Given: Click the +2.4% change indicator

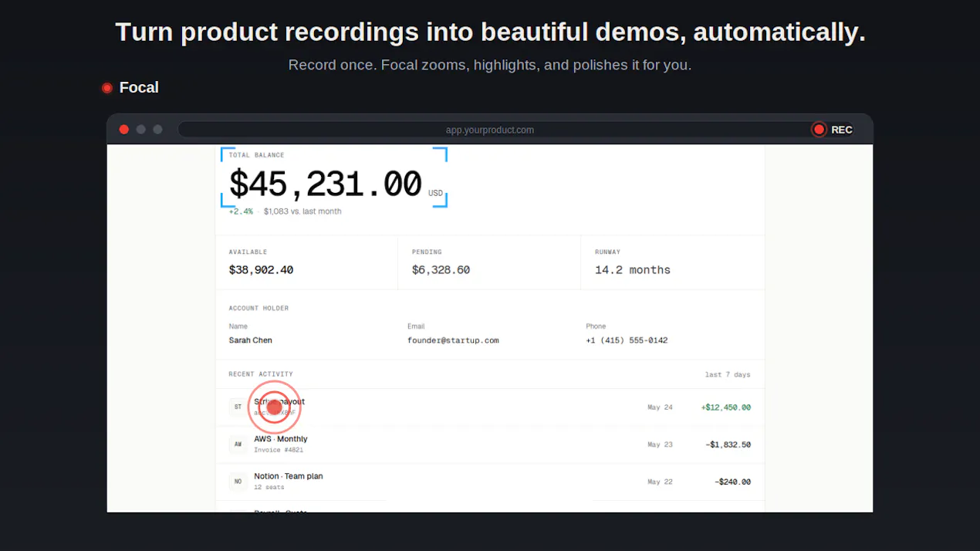Looking at the screenshot, I should point(241,211).
